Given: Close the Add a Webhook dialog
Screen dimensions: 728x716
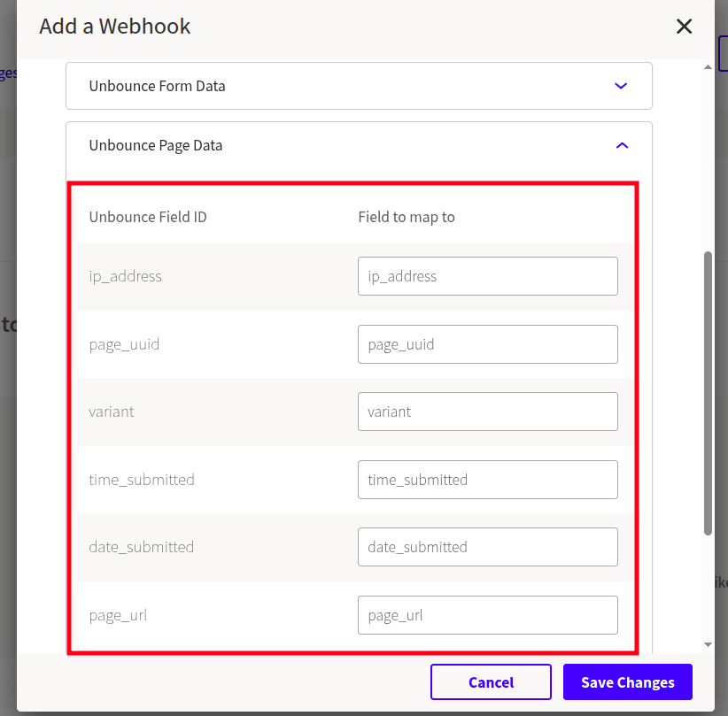Looking at the screenshot, I should (684, 27).
